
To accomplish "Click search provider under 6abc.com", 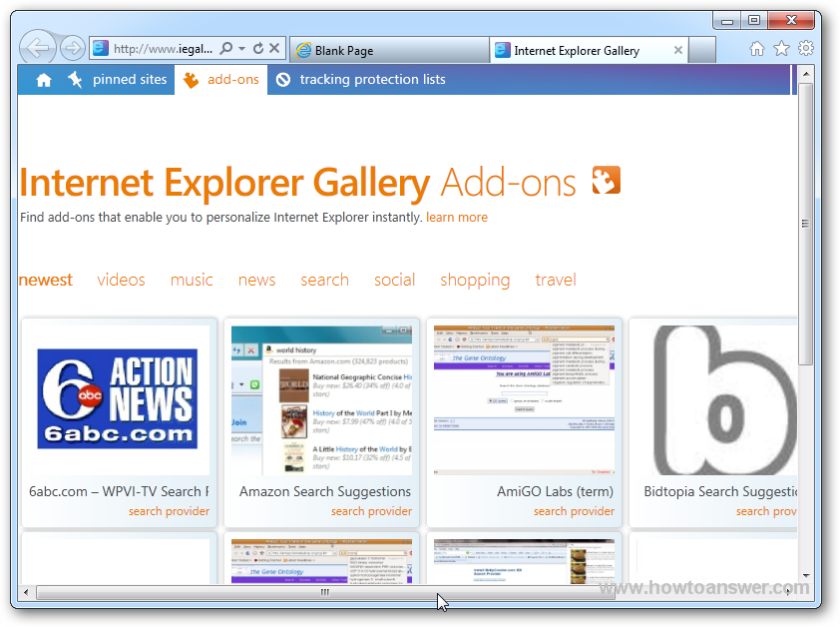I will pos(169,511).
